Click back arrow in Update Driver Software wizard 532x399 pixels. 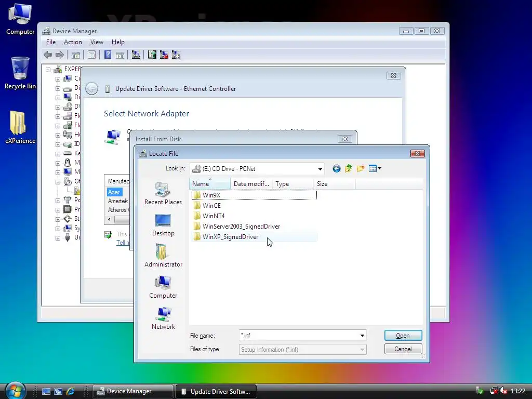91,88
